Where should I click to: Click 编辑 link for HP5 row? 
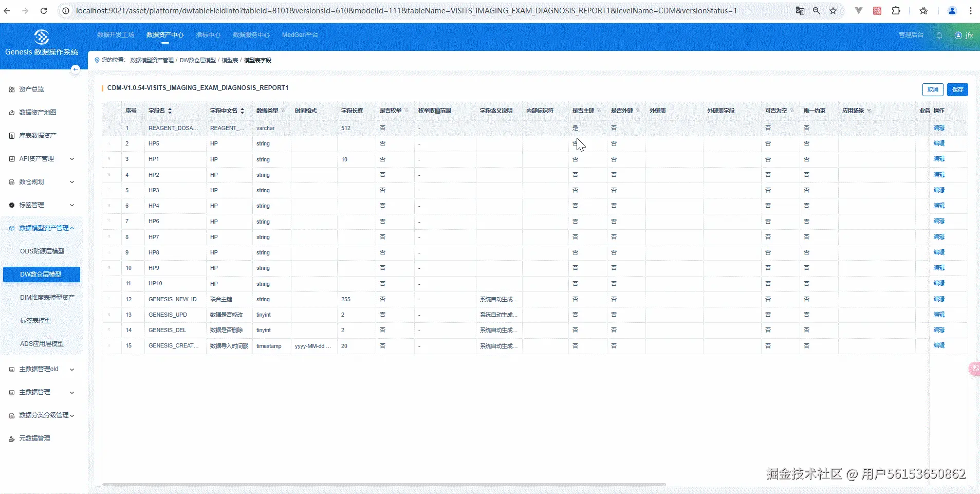(939, 143)
